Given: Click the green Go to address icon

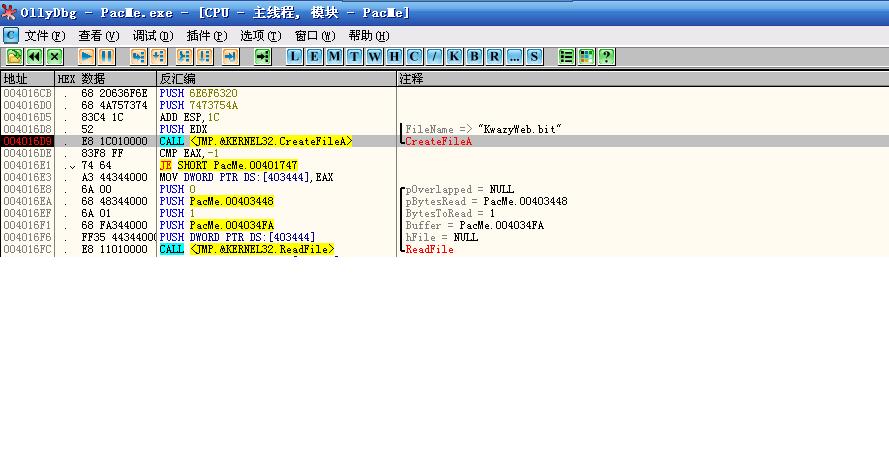Looking at the screenshot, I should [263, 56].
